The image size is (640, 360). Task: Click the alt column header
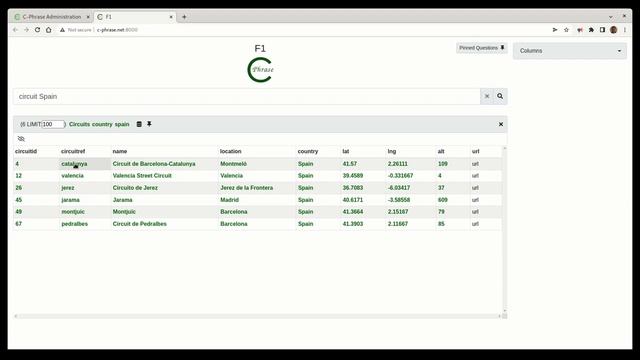tap(441, 151)
